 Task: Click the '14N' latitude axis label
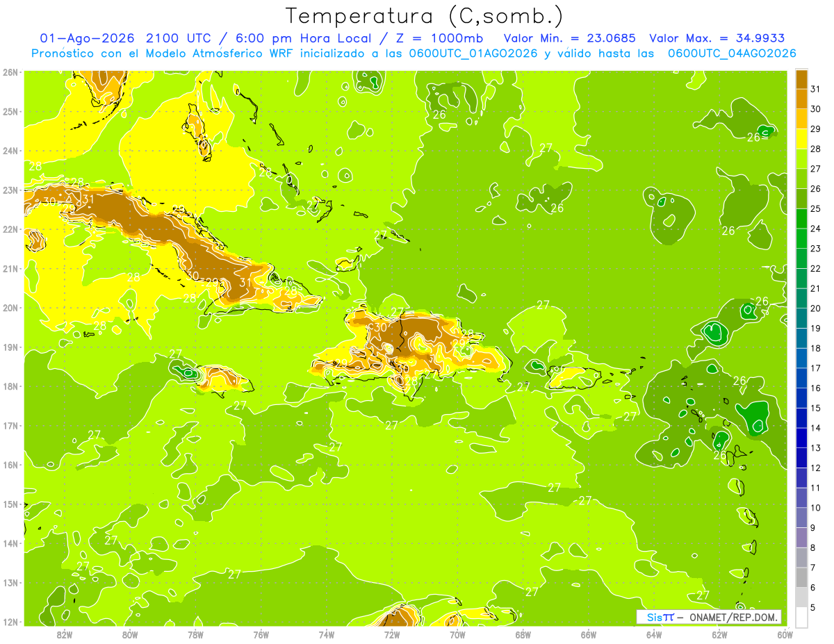10,543
